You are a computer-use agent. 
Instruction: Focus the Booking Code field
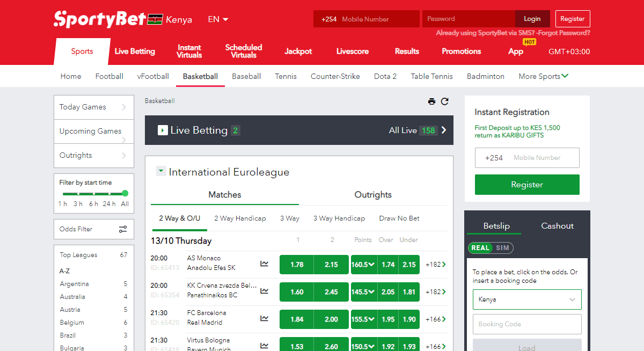click(527, 324)
